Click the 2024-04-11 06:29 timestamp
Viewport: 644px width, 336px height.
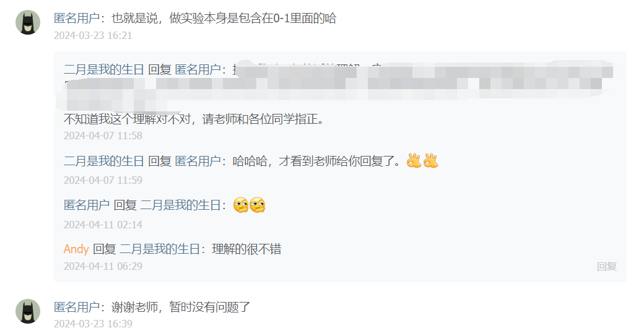point(103,266)
